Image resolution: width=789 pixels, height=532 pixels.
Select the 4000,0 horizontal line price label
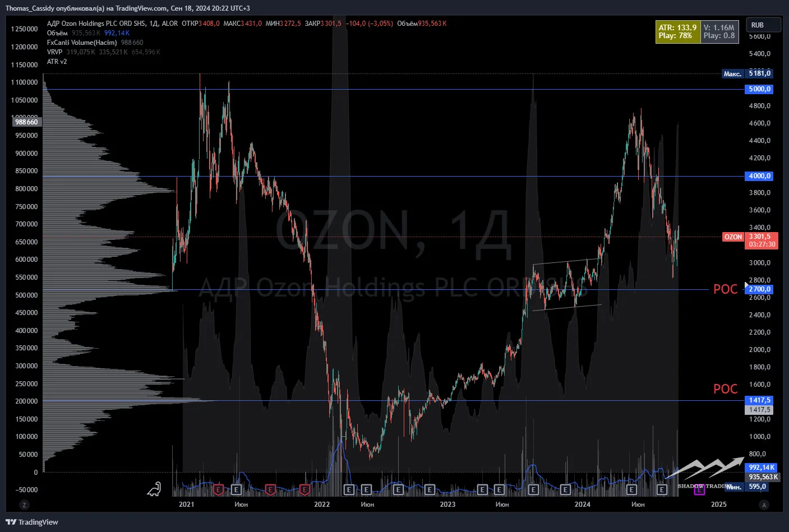tap(759, 176)
